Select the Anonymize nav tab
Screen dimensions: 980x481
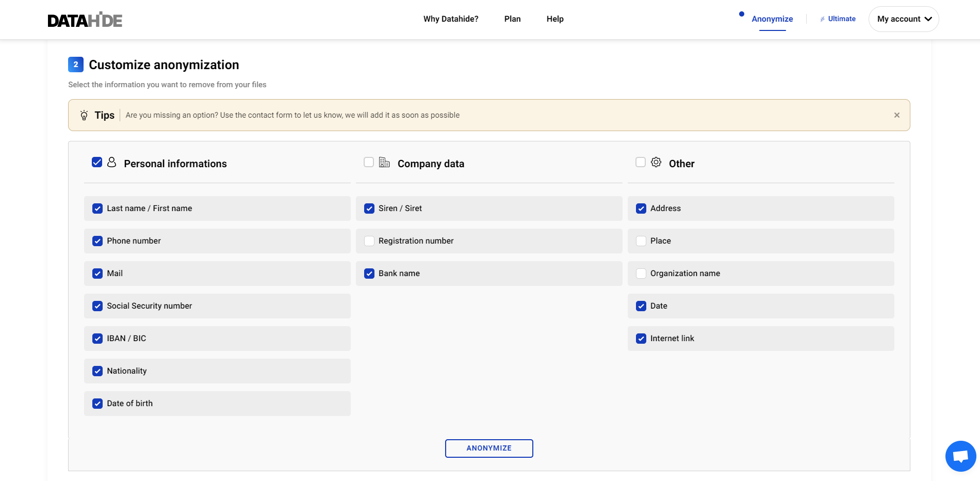[x=772, y=19]
